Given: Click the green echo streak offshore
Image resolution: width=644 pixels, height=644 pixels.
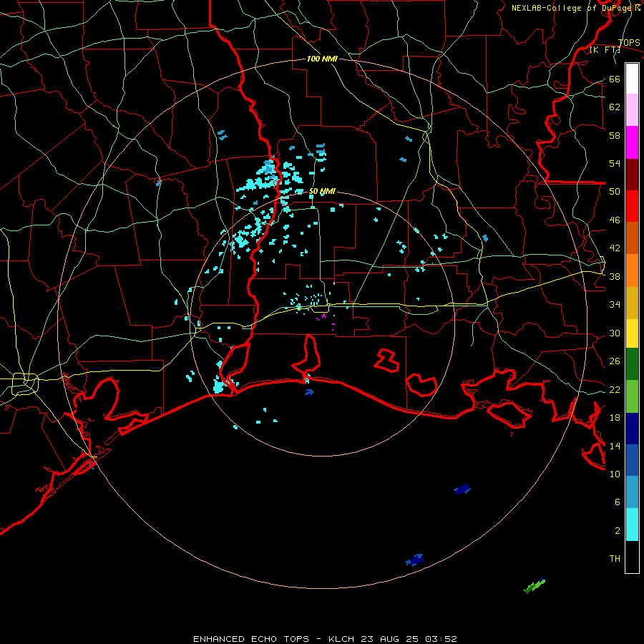Looking at the screenshot, I should [535, 585].
